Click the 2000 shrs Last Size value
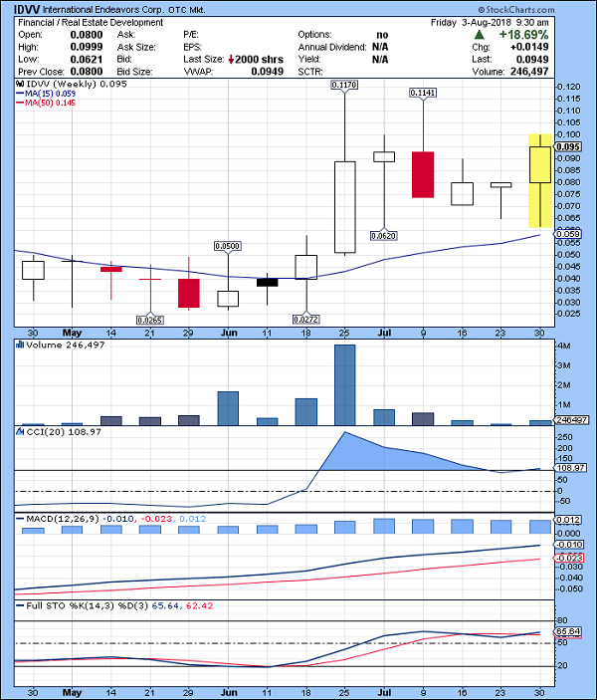Viewport: 597px width, 700px height. (260, 60)
